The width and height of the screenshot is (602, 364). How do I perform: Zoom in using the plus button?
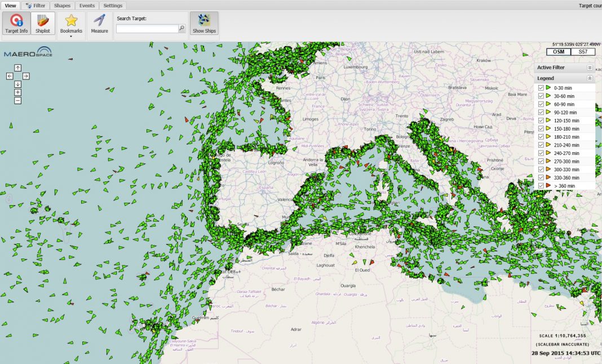(17, 92)
